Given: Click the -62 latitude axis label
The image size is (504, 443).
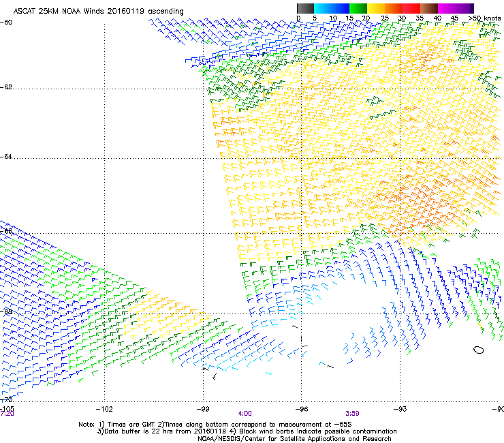Looking at the screenshot, I should pyautogui.click(x=6, y=87).
